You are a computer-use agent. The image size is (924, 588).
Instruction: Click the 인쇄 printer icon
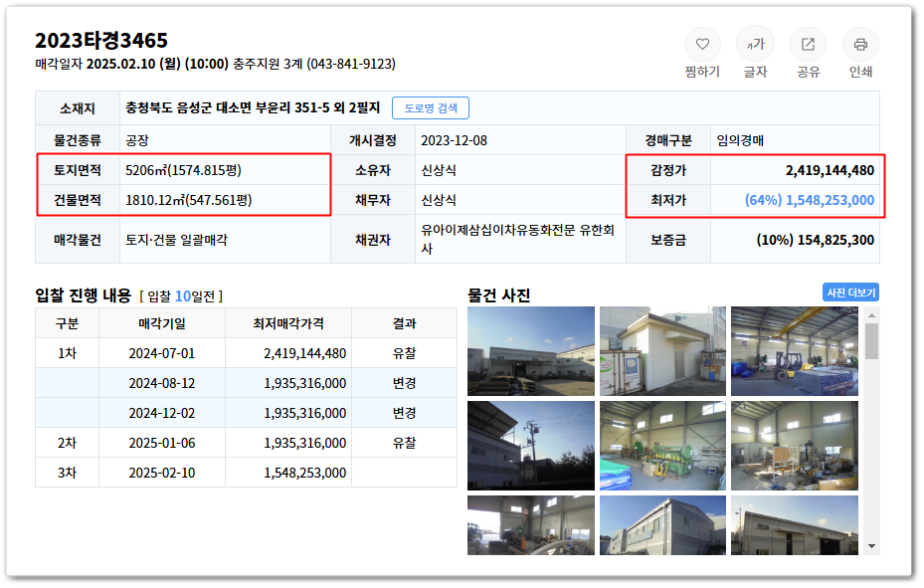[x=860, y=44]
